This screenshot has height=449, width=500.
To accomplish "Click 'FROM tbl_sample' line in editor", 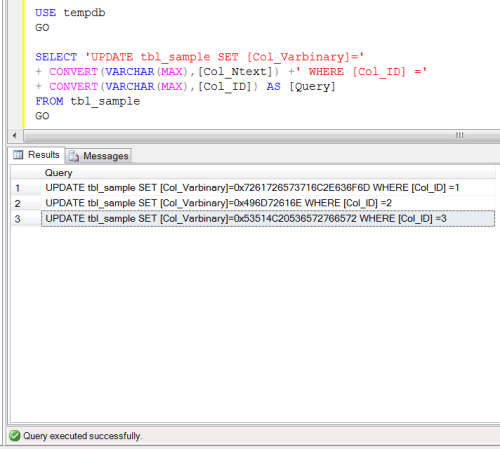I will (x=88, y=101).
